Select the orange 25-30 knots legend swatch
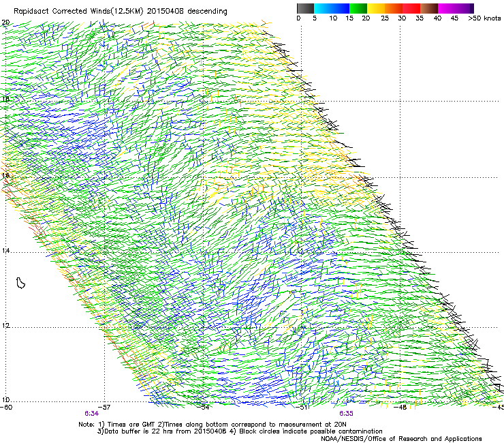 coord(394,8)
